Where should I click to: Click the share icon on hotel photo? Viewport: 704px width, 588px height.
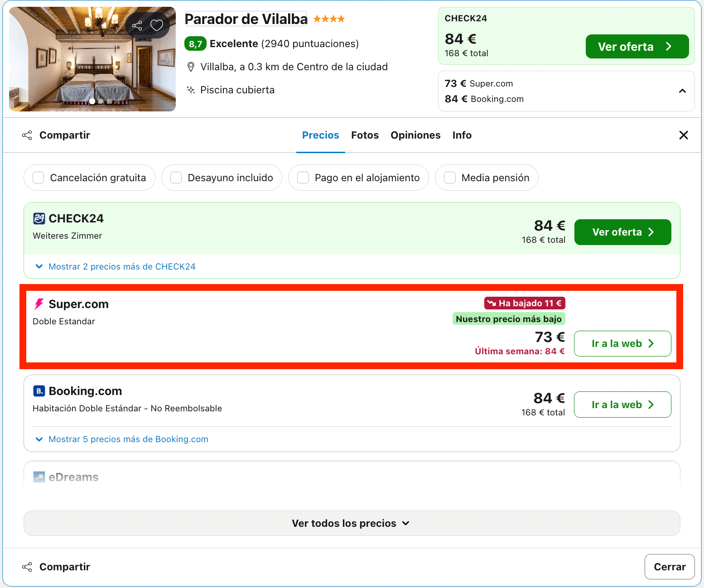pos(137,25)
